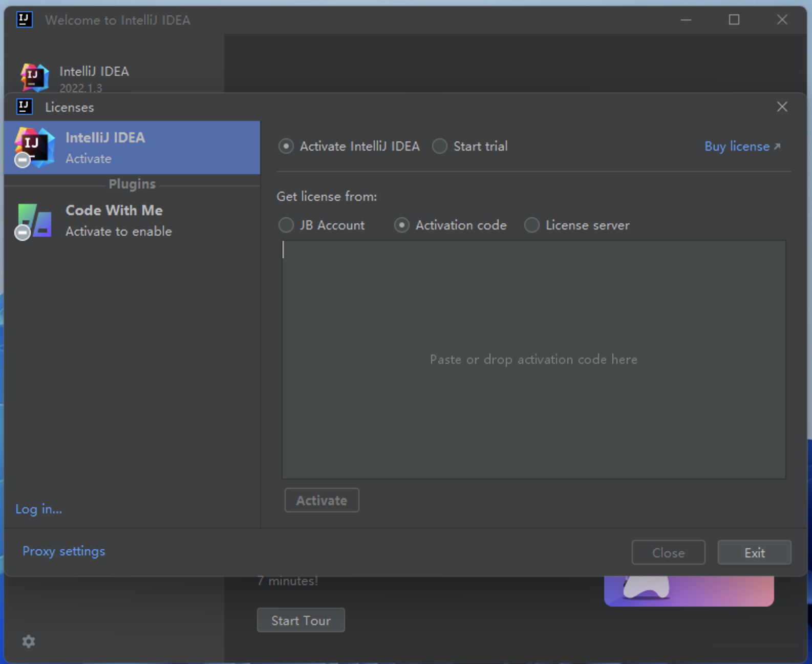Choose Activation code as the license source
This screenshot has height=664, width=812.
coord(401,225)
